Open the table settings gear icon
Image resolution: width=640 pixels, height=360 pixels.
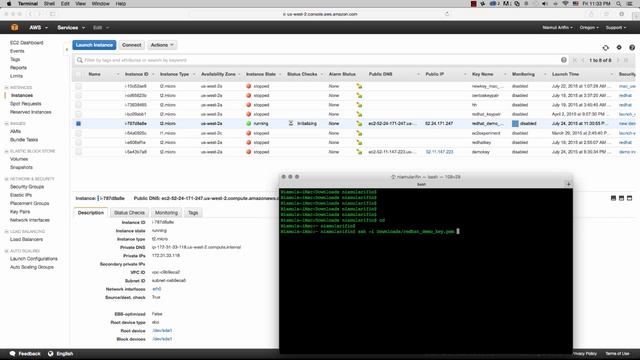coord(619,47)
